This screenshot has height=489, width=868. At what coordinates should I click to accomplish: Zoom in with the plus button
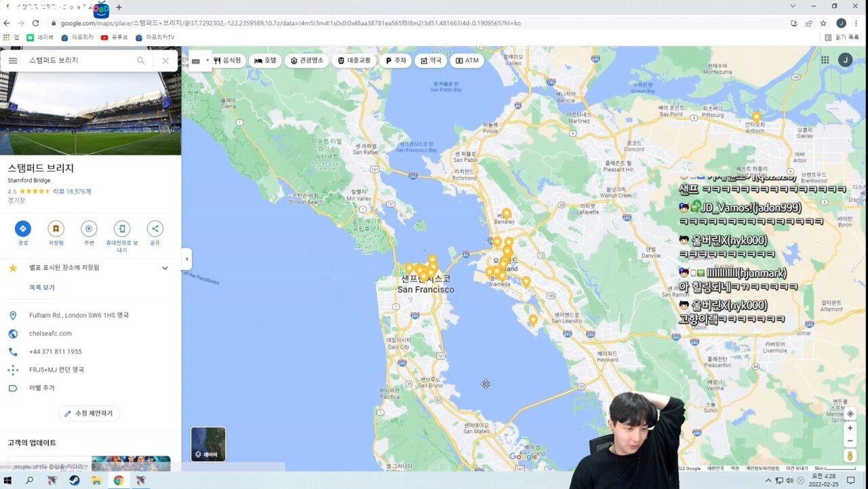pos(850,429)
